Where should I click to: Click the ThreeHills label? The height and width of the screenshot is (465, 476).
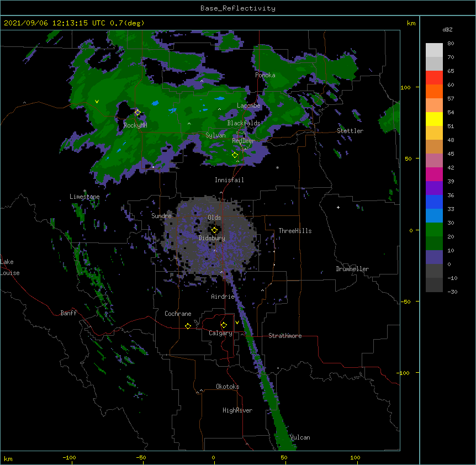coord(295,231)
